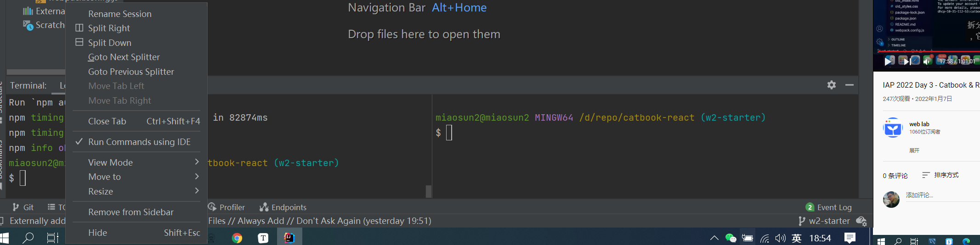This screenshot has height=245, width=980.
Task: Open WeChat tray icon
Action: click(731, 238)
